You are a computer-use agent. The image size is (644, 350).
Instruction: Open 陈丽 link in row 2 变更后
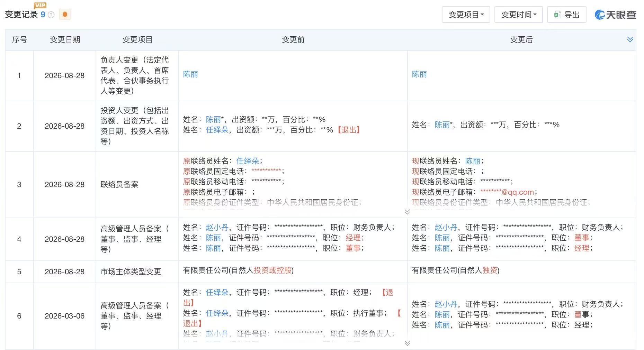442,125
